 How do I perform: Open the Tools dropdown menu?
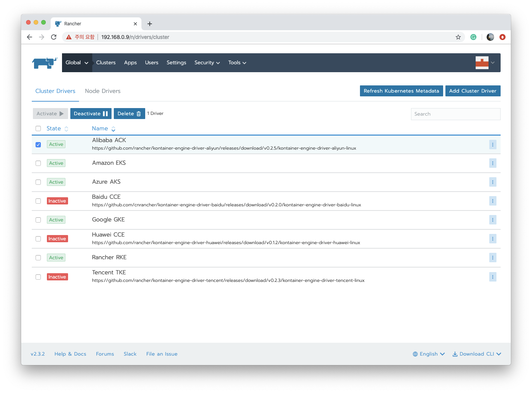click(x=237, y=63)
